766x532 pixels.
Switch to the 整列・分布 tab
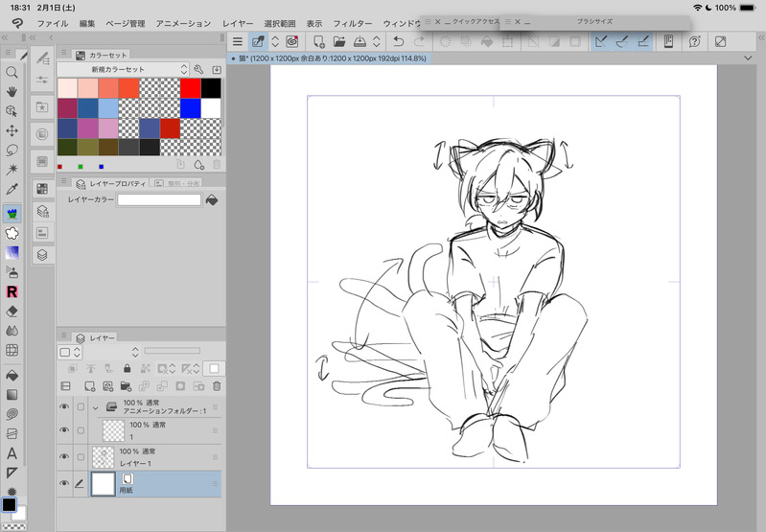tap(177, 184)
